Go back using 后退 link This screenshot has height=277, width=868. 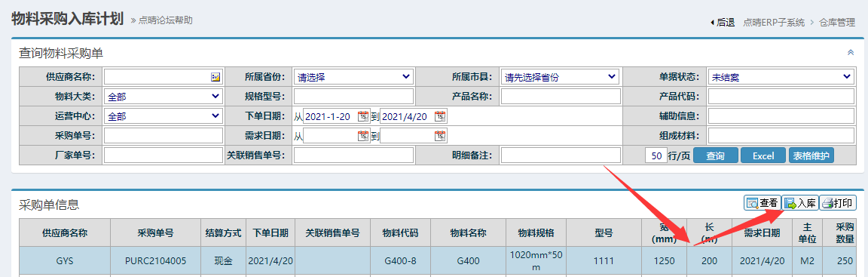pos(722,22)
